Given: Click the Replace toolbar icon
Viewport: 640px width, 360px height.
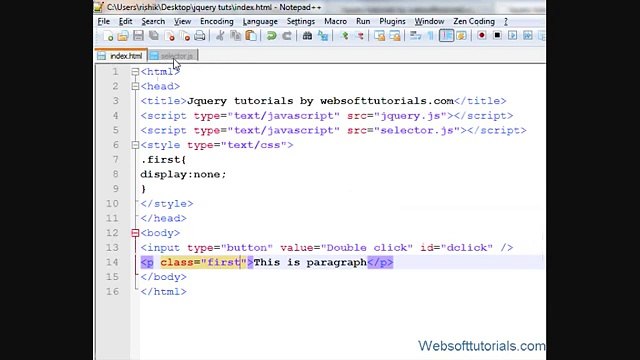Looking at the screenshot, I should tap(323, 36).
